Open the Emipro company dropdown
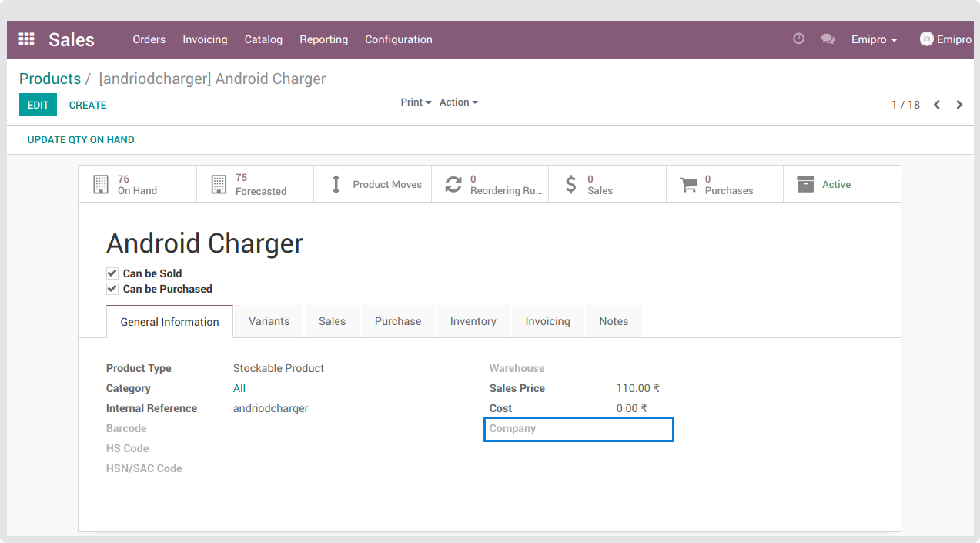Viewport: 980px width, 543px height. (874, 39)
